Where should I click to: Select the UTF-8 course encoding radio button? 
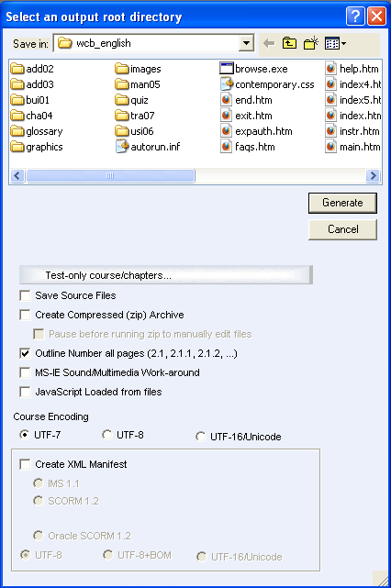pos(107,435)
